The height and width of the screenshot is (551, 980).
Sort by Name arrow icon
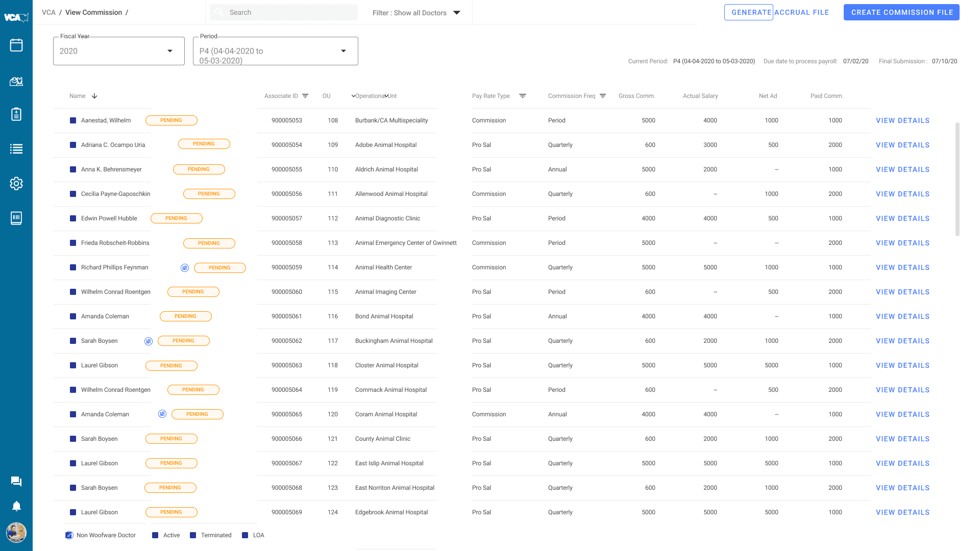coord(94,96)
